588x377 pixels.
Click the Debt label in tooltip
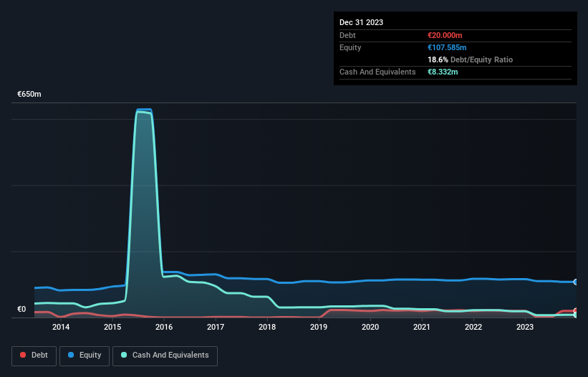point(347,35)
